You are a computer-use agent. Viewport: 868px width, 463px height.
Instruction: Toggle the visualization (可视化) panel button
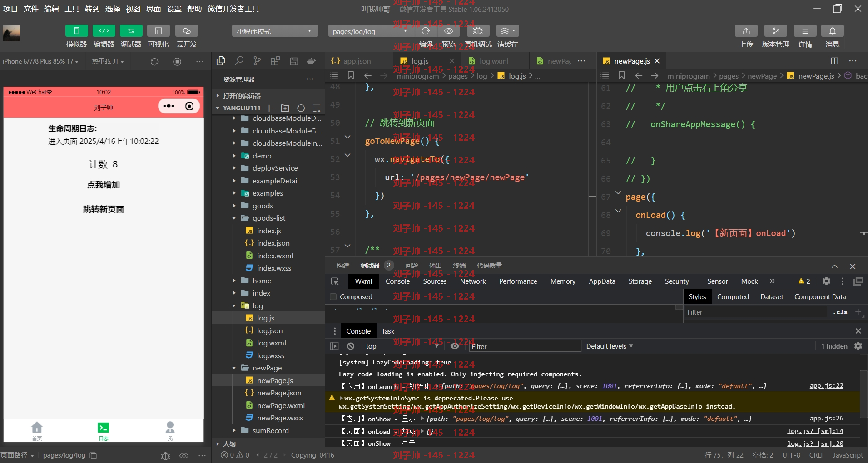[158, 31]
